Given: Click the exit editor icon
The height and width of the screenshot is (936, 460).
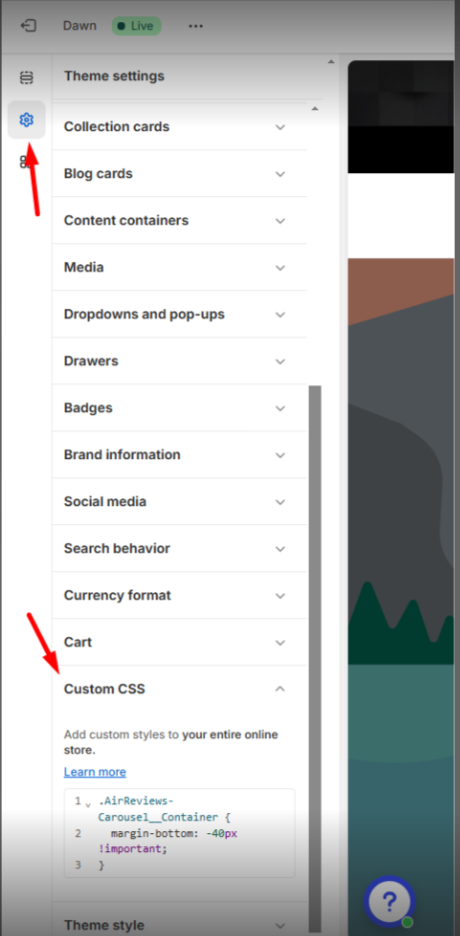Looking at the screenshot, I should pos(28,26).
